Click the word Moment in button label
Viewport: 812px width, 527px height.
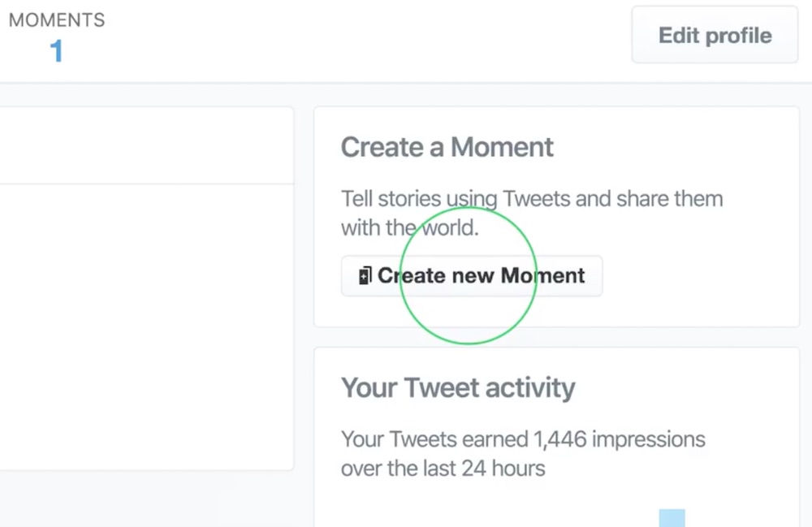coord(542,275)
